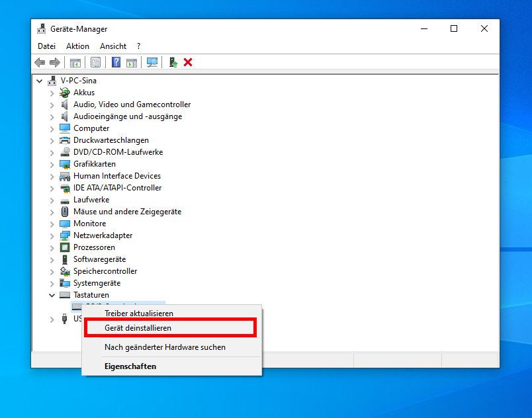The height and width of the screenshot is (418, 532).
Task: Click the Scan for hardware changes monitor icon
Action: (x=152, y=62)
